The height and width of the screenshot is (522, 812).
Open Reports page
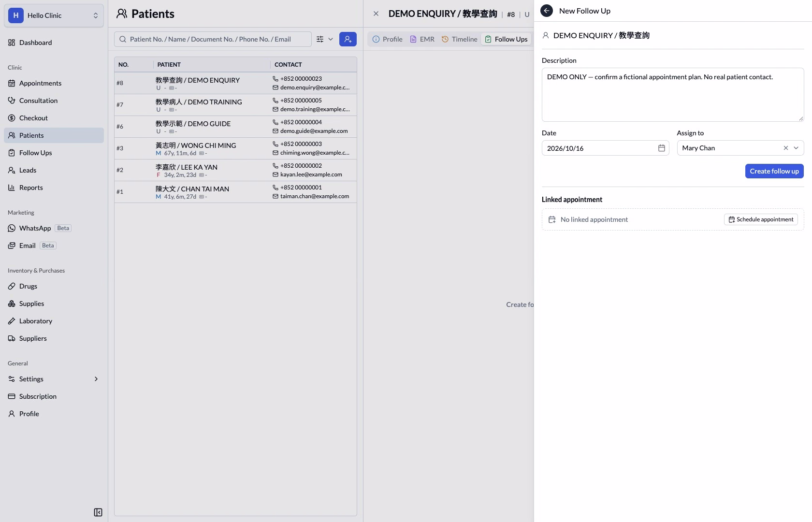pyautogui.click(x=54, y=188)
